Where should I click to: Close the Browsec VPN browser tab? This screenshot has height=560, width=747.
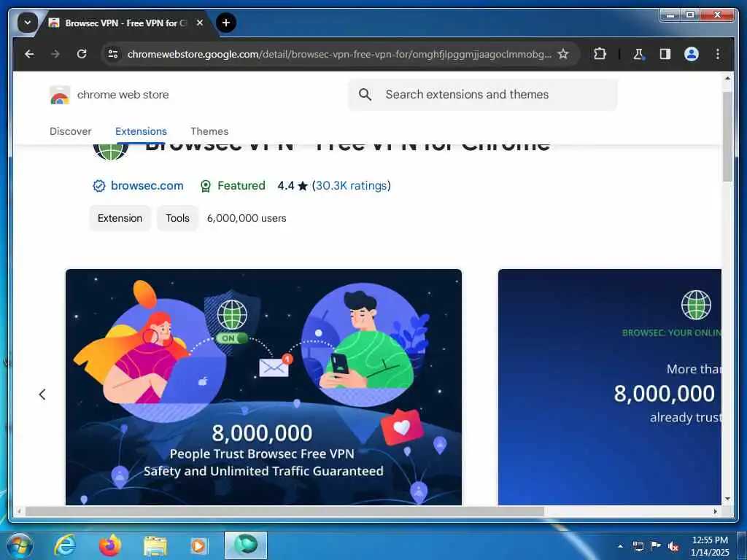200,23
